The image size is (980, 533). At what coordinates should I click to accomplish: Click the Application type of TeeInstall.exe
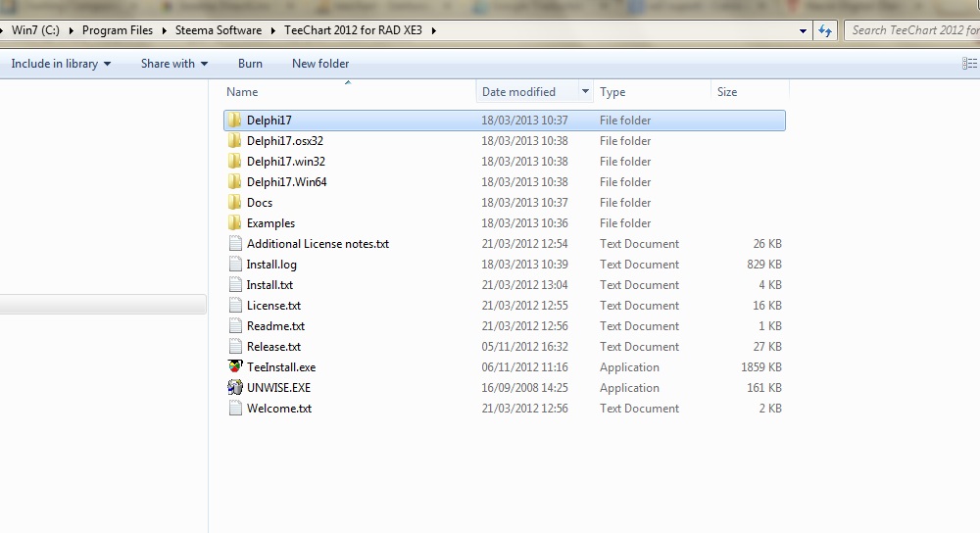pyautogui.click(x=629, y=367)
